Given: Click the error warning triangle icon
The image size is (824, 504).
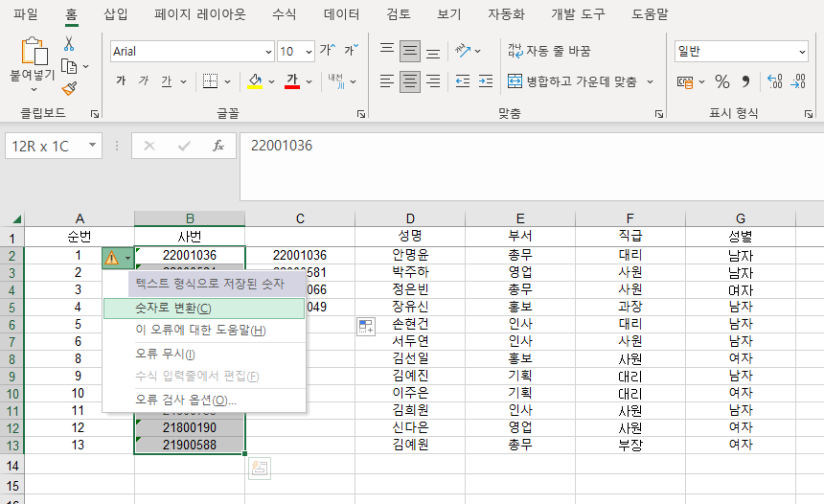Looking at the screenshot, I should [x=112, y=258].
